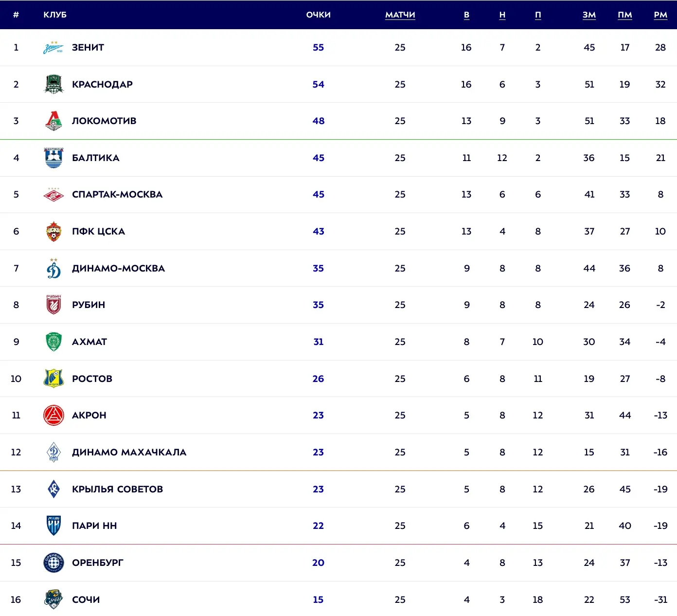Screen dimensions: 677x616
Task: Click the Zenit club logo
Action: click(x=53, y=48)
